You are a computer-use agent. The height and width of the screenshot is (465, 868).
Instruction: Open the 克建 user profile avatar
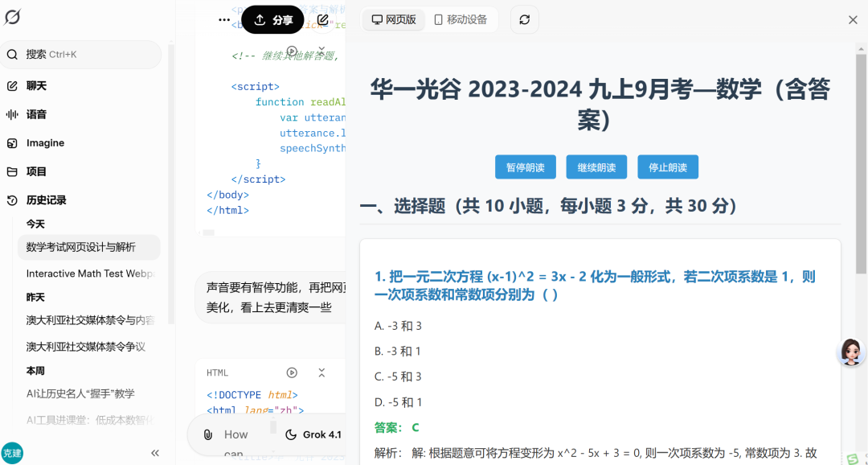pyautogui.click(x=12, y=453)
